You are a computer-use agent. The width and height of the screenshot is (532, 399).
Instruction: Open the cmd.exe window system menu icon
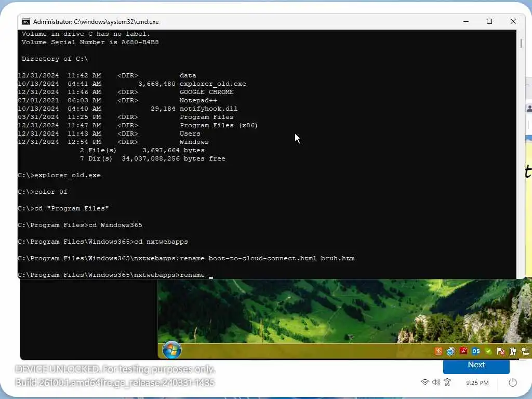tap(26, 22)
